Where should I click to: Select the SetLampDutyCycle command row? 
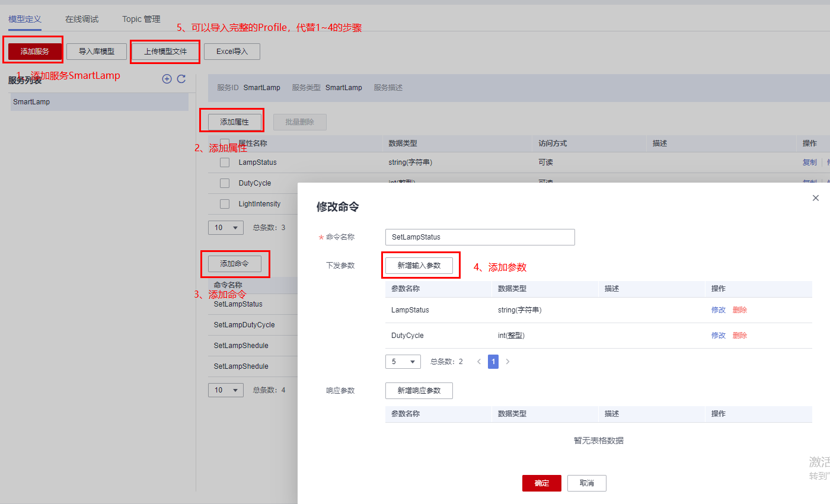pos(253,325)
